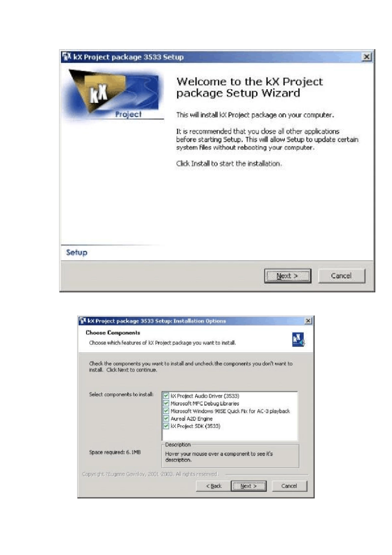Uncheck kX Project Audio Driver (3533)
Viewport: 392px width, 555px height.
pos(166,396)
